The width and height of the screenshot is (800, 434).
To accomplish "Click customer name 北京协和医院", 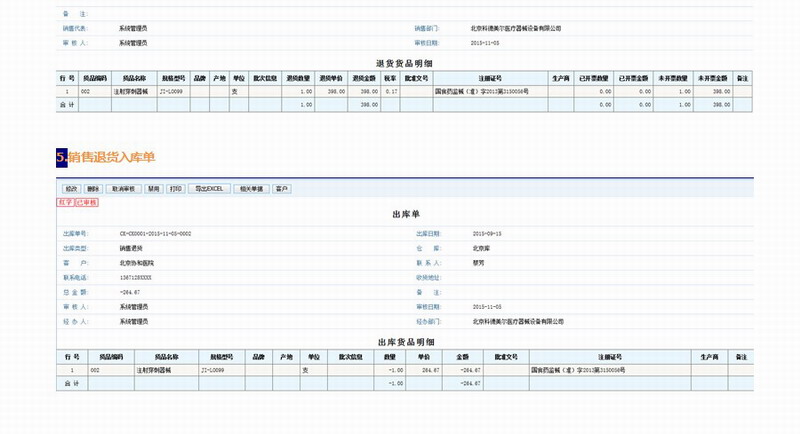I will (x=137, y=262).
